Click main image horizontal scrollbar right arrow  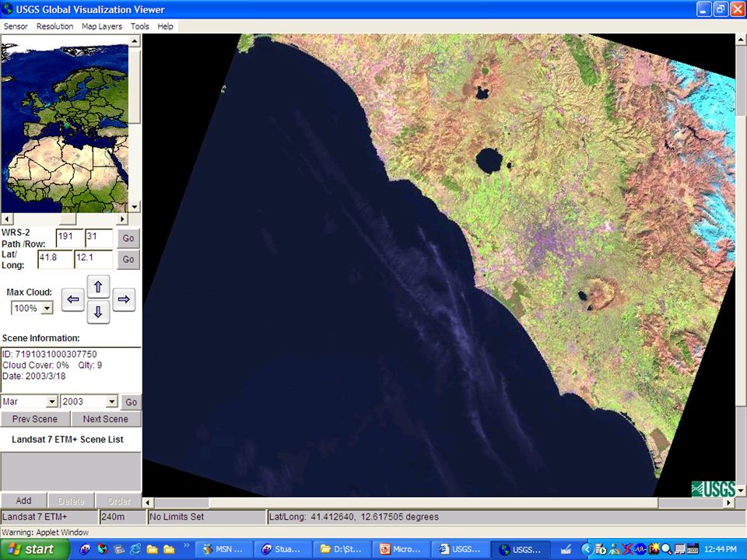(729, 503)
